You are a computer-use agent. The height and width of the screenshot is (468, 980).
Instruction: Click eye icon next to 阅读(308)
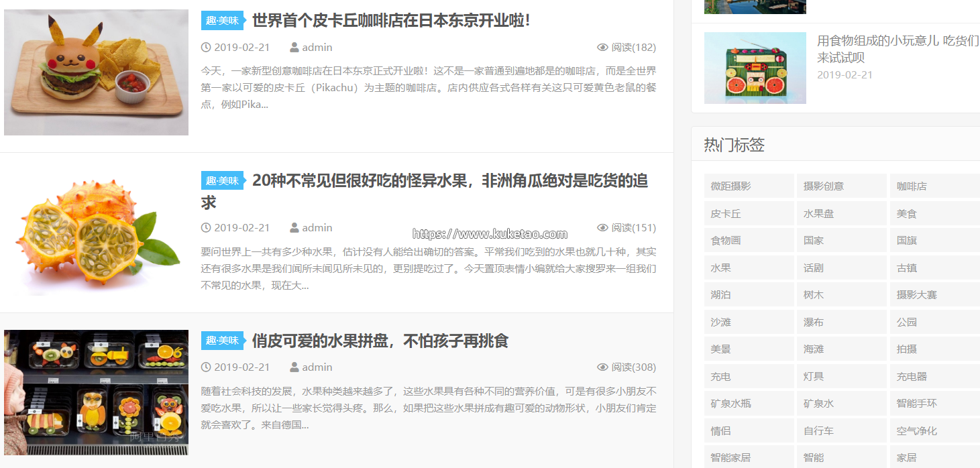(602, 367)
